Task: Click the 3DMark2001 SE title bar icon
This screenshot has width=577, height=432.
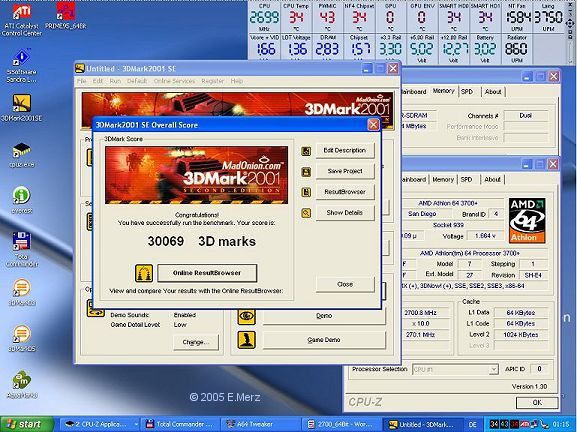Action: [x=79, y=68]
